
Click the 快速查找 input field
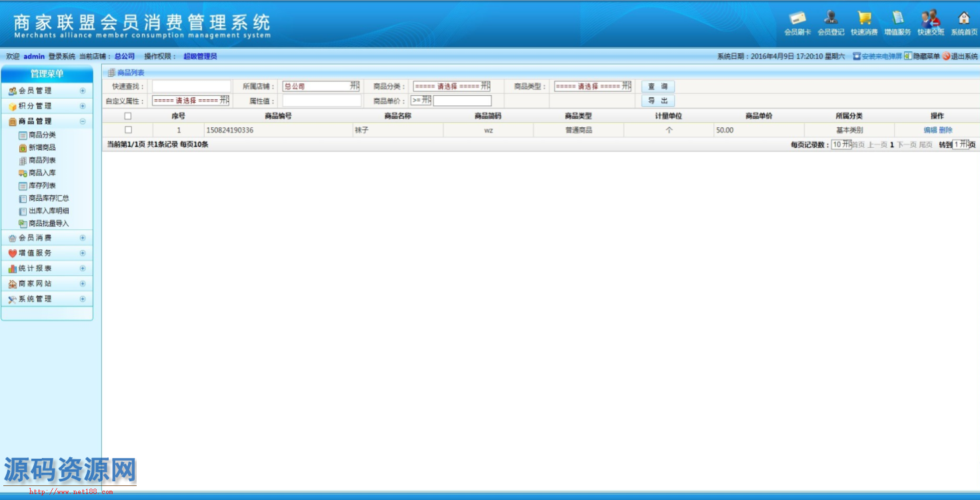[191, 86]
